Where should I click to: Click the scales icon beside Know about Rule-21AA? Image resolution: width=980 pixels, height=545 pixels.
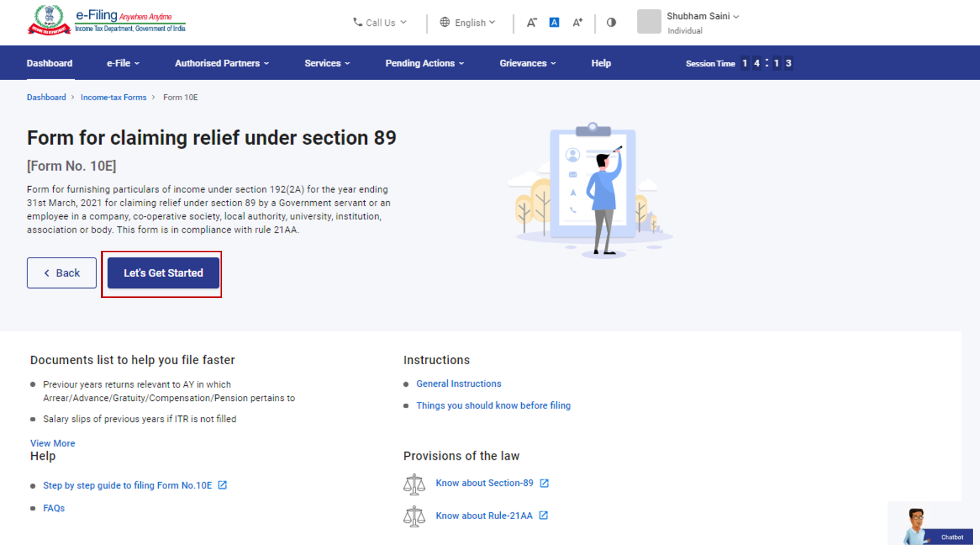click(x=414, y=515)
